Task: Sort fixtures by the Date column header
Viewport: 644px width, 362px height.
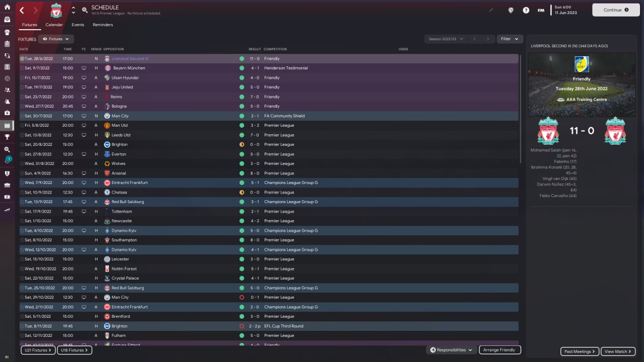Action: (24, 49)
